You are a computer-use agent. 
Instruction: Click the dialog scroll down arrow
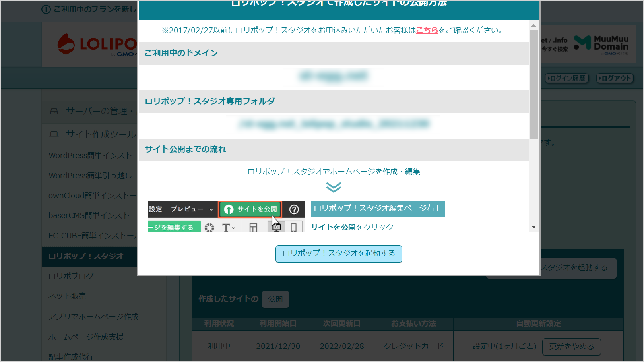[534, 227]
